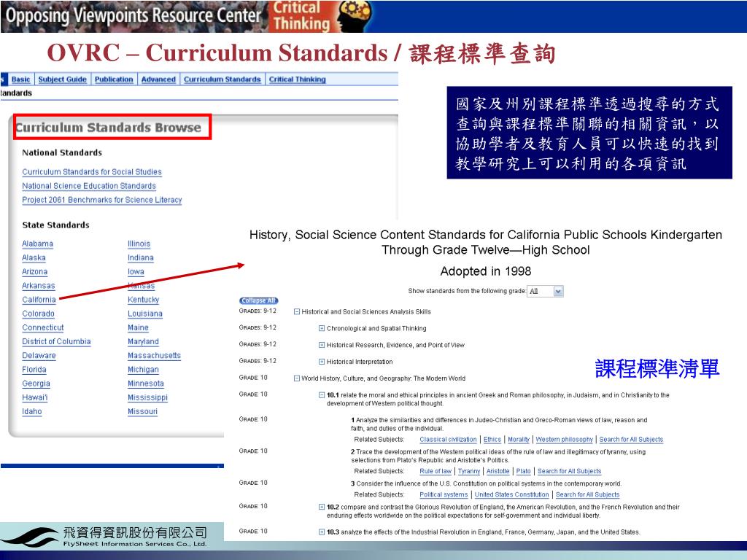Expand standard 10.3 item

point(322,532)
